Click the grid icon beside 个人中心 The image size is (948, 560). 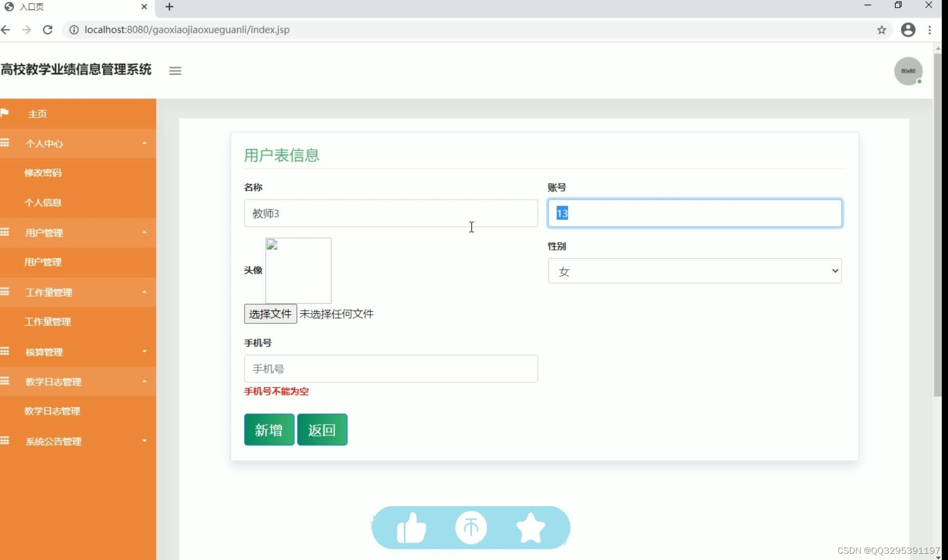coord(5,143)
